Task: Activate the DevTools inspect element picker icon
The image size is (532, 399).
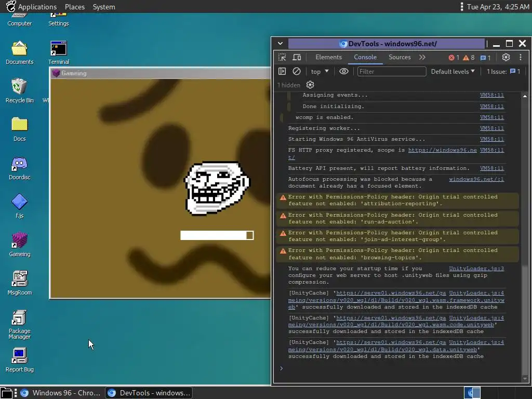Action: click(282, 57)
